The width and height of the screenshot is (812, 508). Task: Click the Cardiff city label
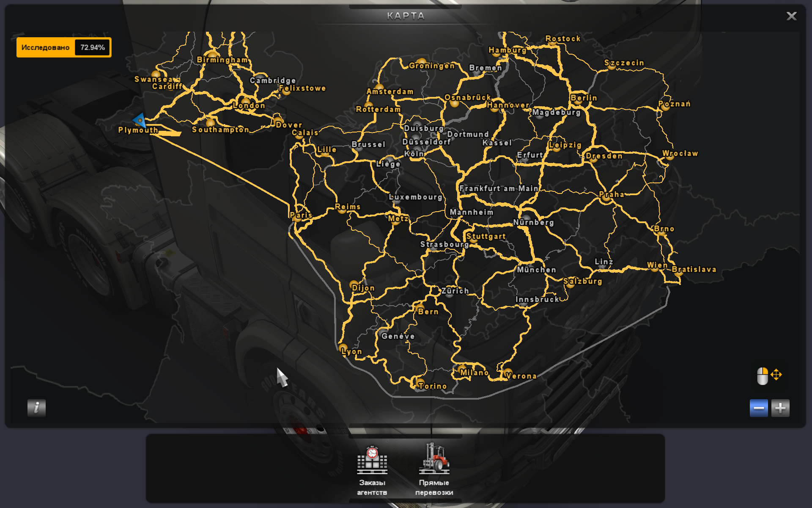(167, 86)
